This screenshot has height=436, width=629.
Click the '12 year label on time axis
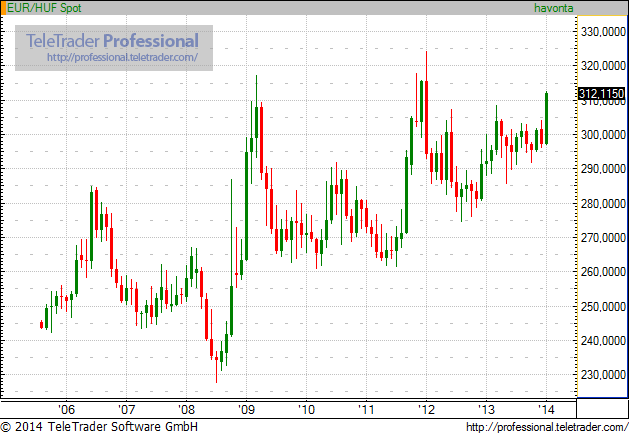(426, 410)
